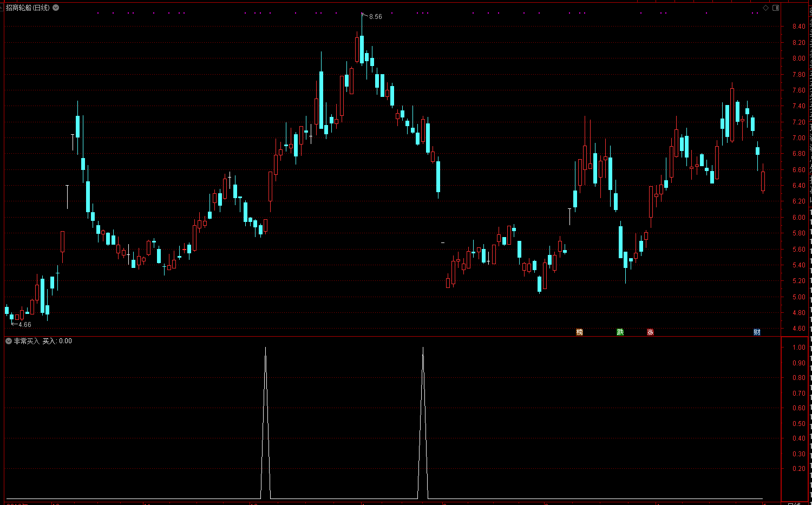Click the orange 榜 marker icon
The height and width of the screenshot is (505, 812).
(579, 332)
